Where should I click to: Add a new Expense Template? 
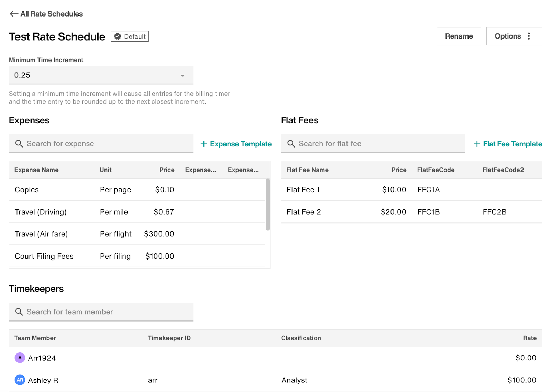point(236,144)
